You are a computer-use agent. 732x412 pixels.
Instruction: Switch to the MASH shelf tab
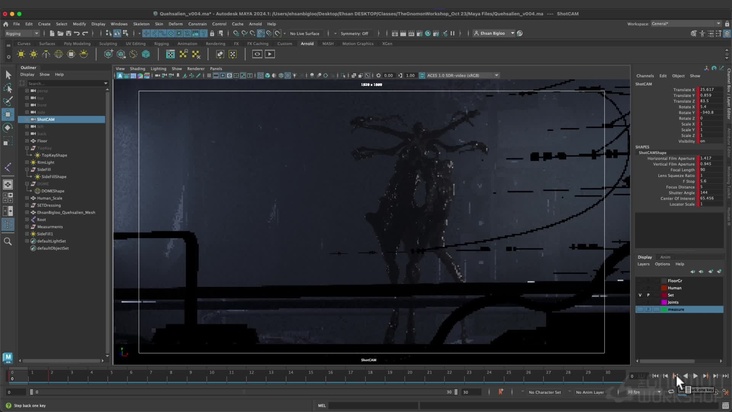[328, 43]
